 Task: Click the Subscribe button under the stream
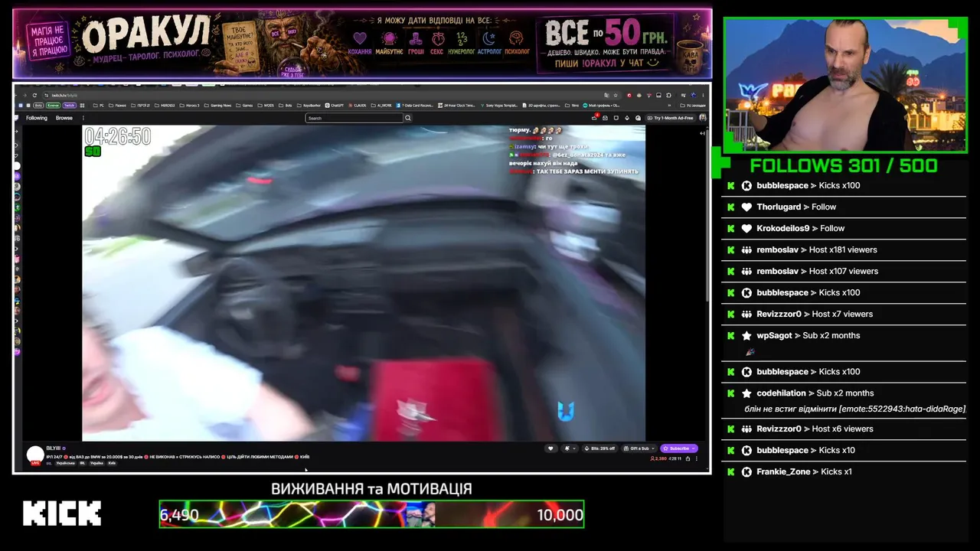pos(679,448)
